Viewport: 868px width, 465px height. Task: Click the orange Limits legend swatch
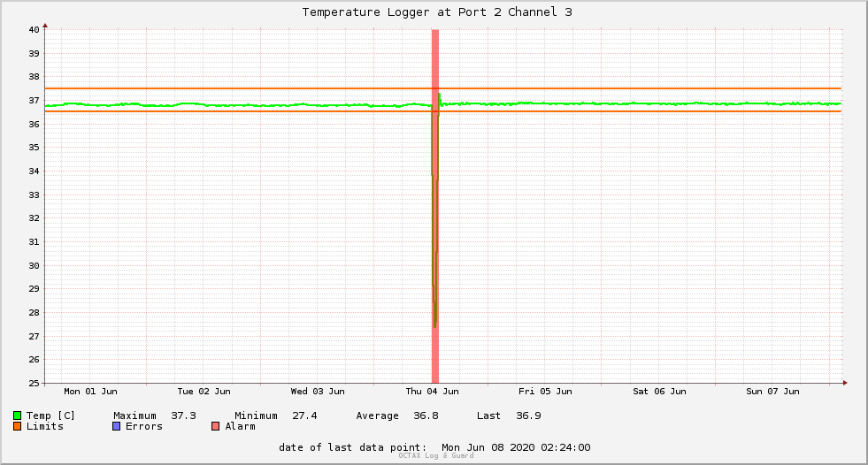pyautogui.click(x=17, y=426)
